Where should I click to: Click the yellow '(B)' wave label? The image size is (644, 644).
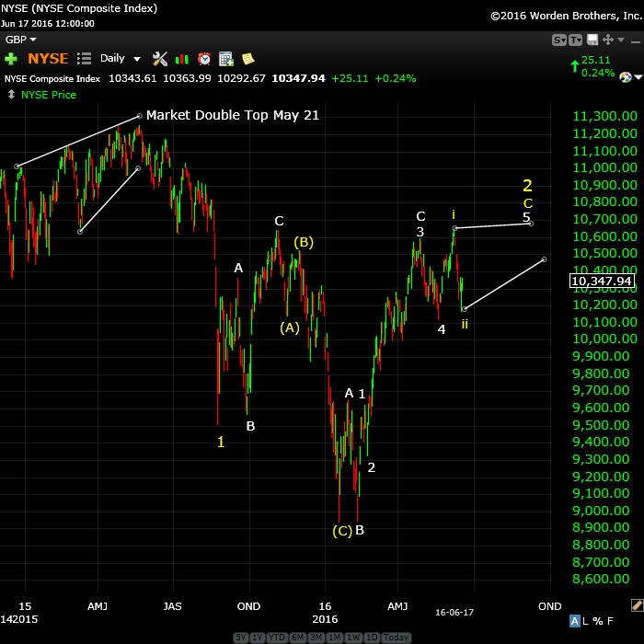(x=304, y=242)
